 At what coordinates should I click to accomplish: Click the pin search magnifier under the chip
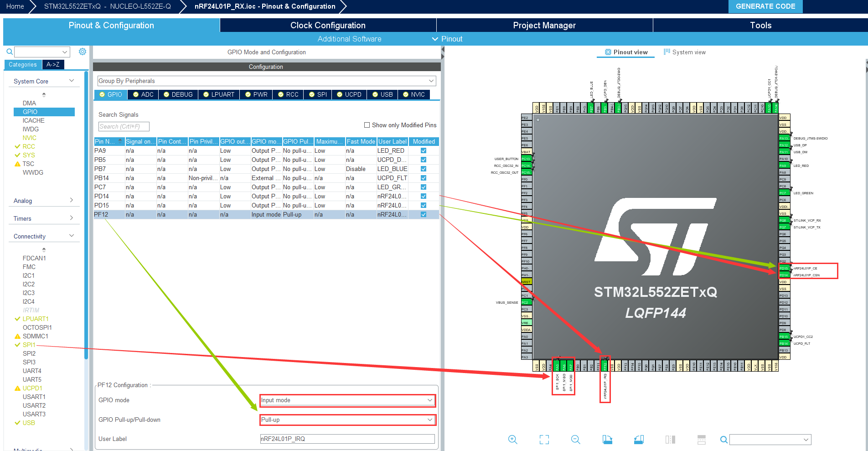(723, 440)
